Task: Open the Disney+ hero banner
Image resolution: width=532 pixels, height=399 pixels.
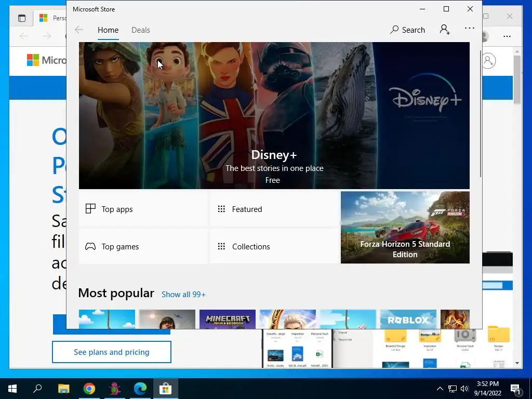Action: [x=274, y=115]
